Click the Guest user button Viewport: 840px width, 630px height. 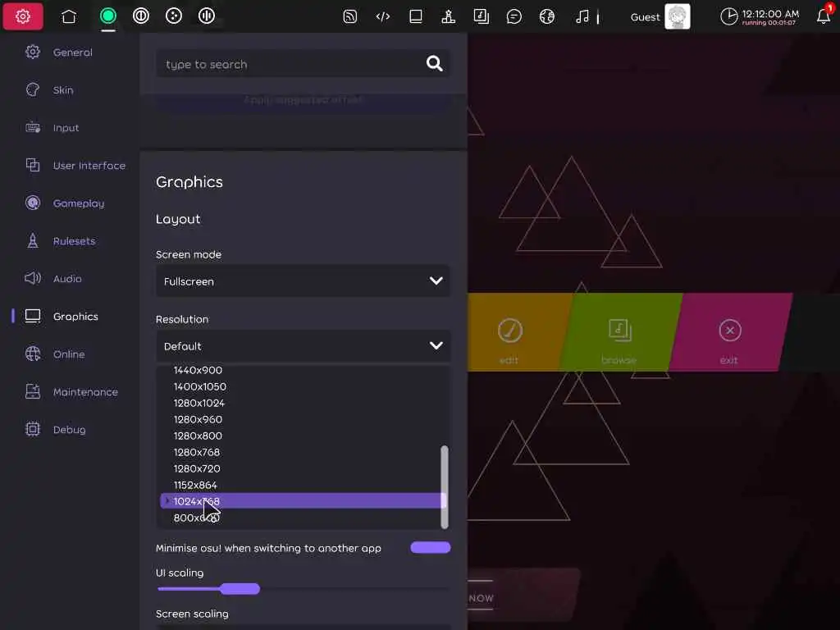(660, 16)
